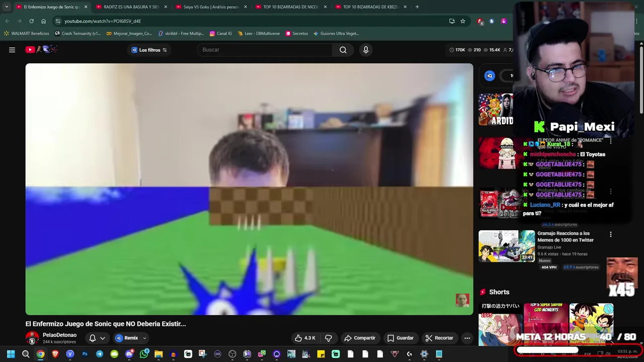Screen dimensions: 644x362
Task: Open OBS Studio from taskbar
Action: [x=232, y=354]
